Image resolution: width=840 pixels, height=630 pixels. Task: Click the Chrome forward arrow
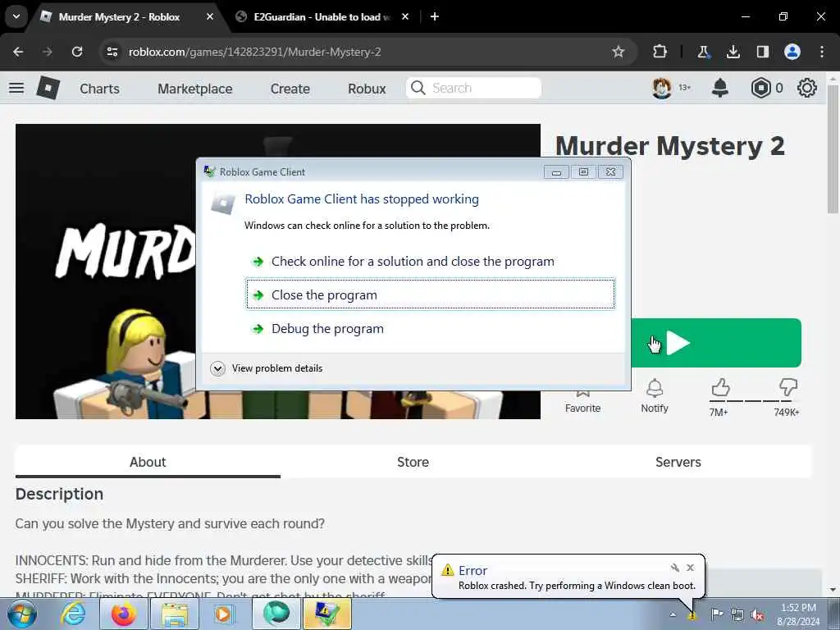tap(47, 52)
